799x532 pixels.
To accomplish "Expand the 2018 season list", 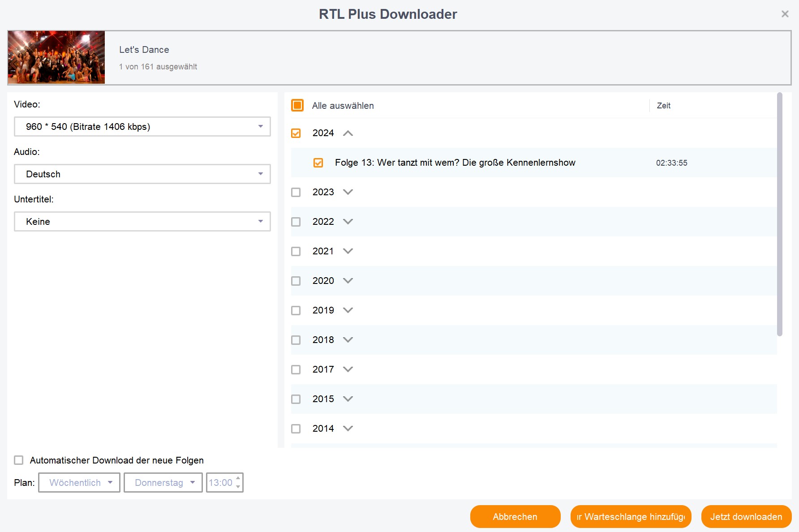I will [x=348, y=340].
